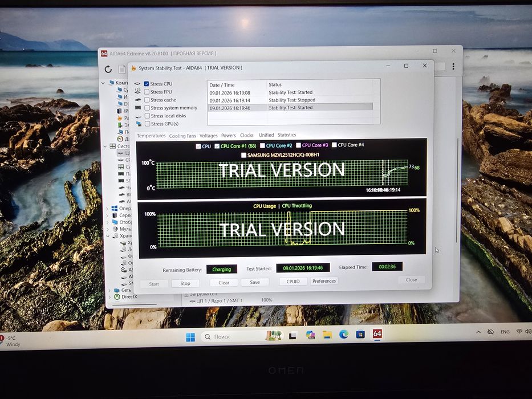Toggle CPU Core #1 graph checkbox

point(217,146)
